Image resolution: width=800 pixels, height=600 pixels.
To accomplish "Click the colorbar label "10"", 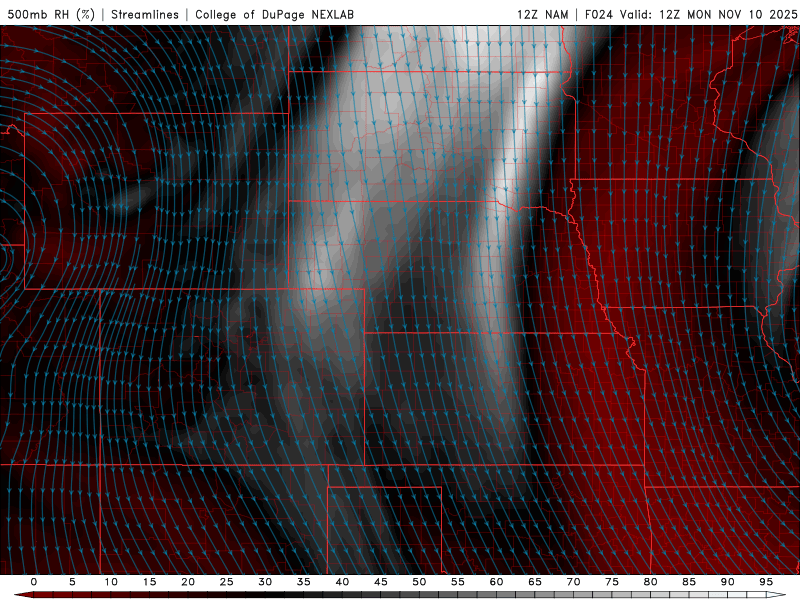I will 111,582.
